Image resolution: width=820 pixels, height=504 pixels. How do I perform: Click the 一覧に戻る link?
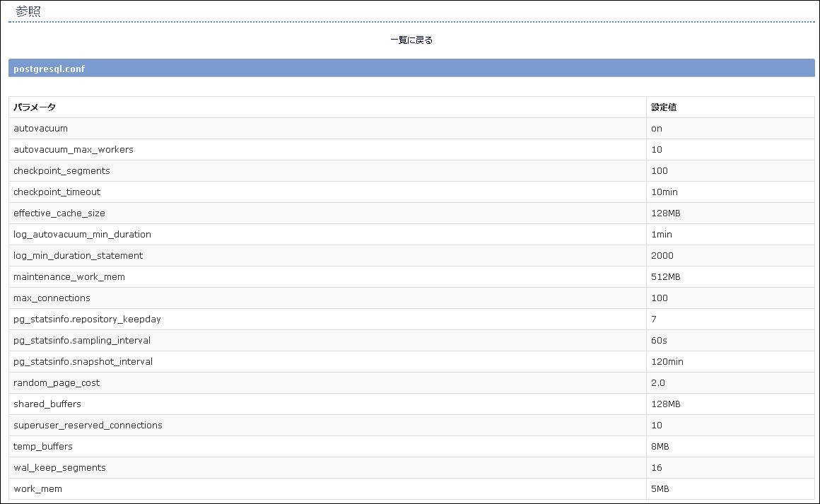coord(411,40)
